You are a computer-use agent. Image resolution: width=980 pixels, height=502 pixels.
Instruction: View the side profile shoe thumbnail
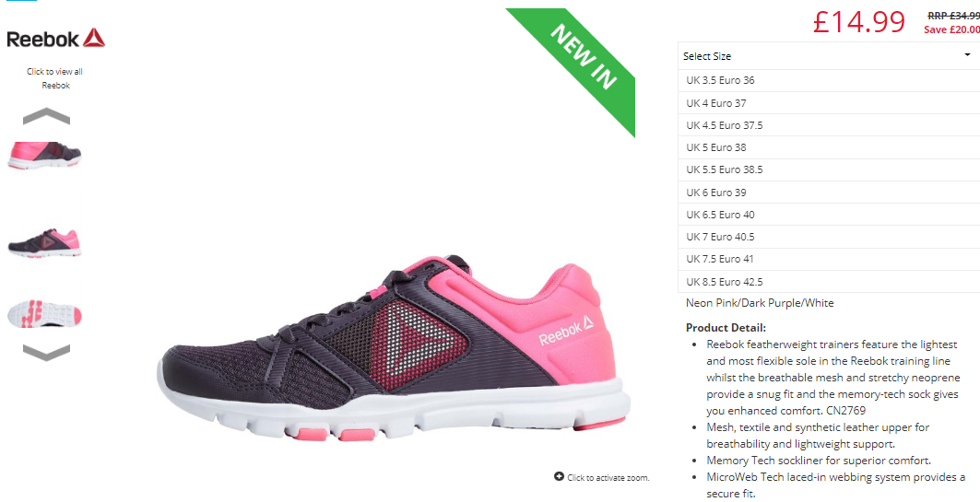[44, 243]
